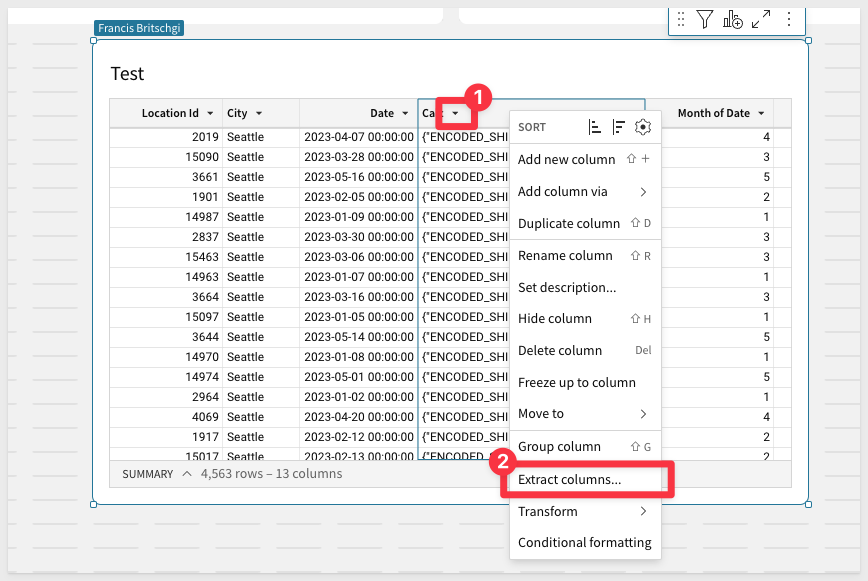Select Extract columns... from the menu
Screen dimensions: 868x581
pyautogui.click(x=569, y=480)
